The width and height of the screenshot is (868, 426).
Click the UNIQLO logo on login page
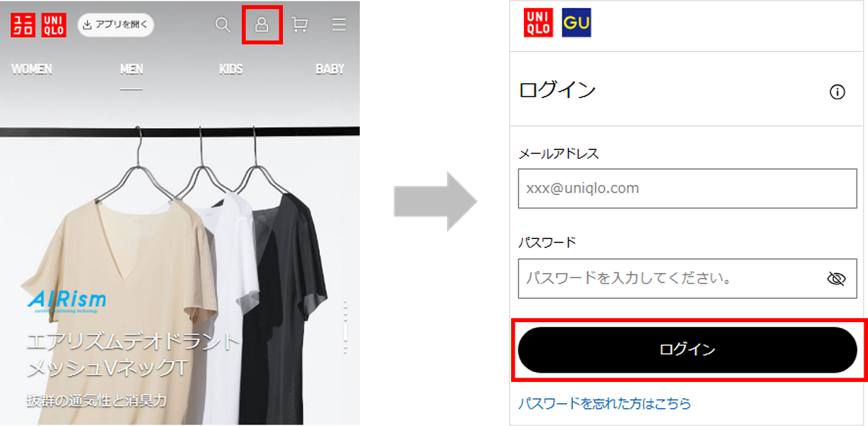(x=538, y=22)
